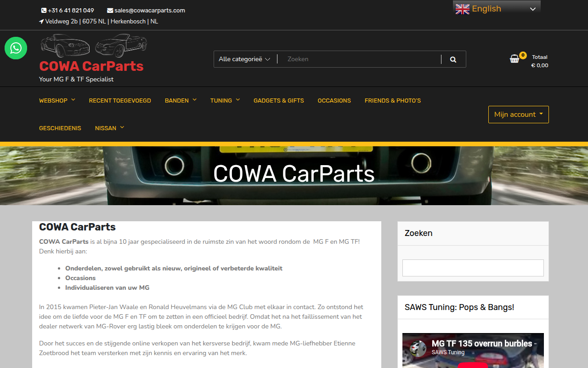Click the Banden menu label

177,100
